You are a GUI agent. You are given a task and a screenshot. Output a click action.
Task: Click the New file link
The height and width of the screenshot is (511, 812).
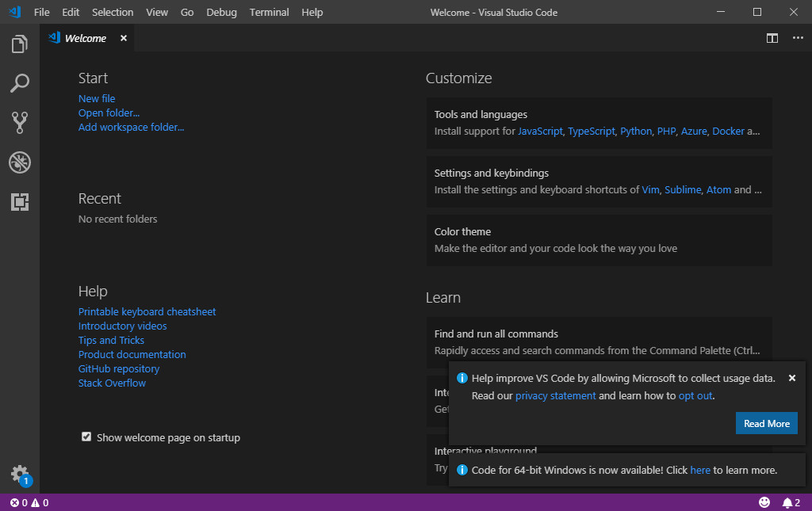click(x=97, y=98)
